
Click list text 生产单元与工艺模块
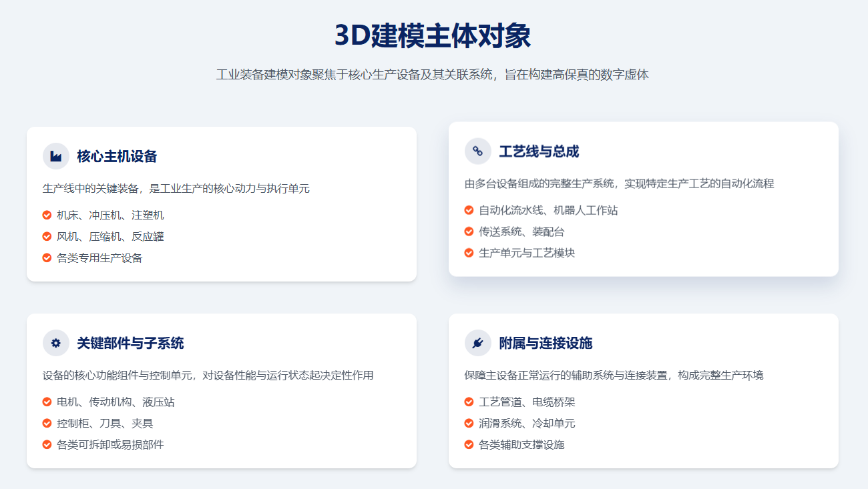tap(527, 253)
